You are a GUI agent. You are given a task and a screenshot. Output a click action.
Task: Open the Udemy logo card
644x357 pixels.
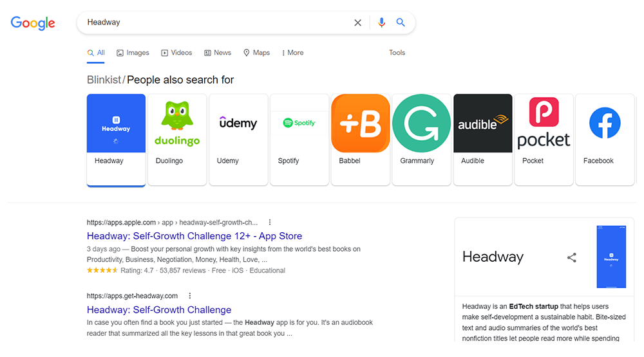tap(238, 140)
